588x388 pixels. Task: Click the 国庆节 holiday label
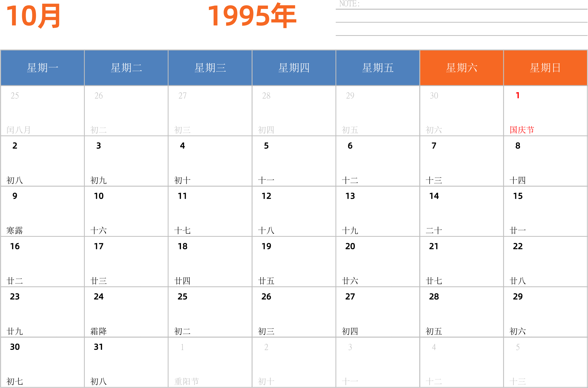click(x=522, y=130)
